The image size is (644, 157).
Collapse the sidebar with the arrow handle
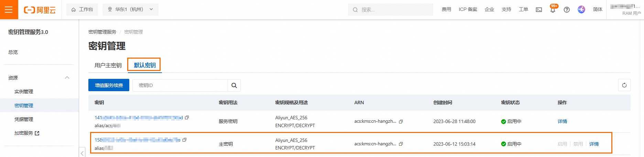[82, 152]
